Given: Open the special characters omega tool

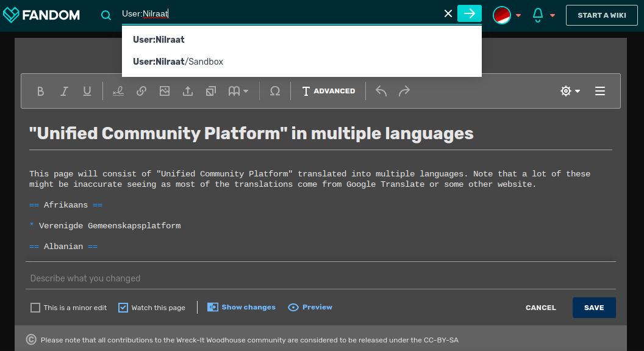Looking at the screenshot, I should (x=275, y=91).
